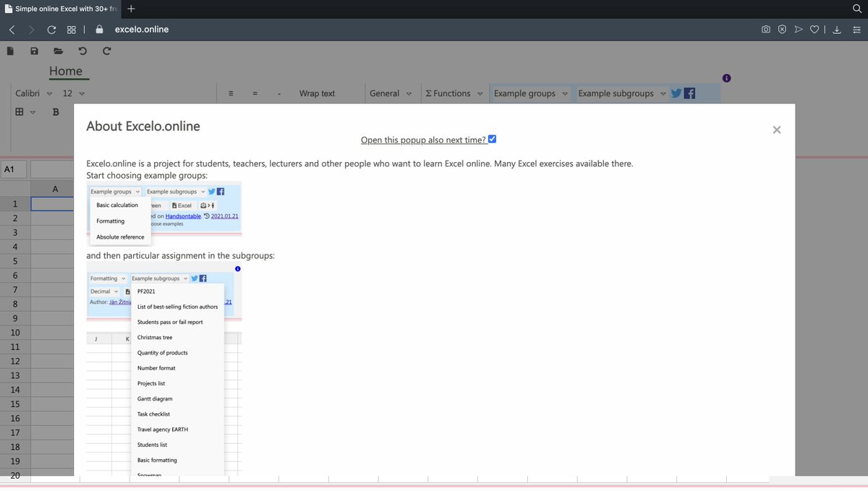
Task: Open a new browser tab
Action: [x=130, y=9]
